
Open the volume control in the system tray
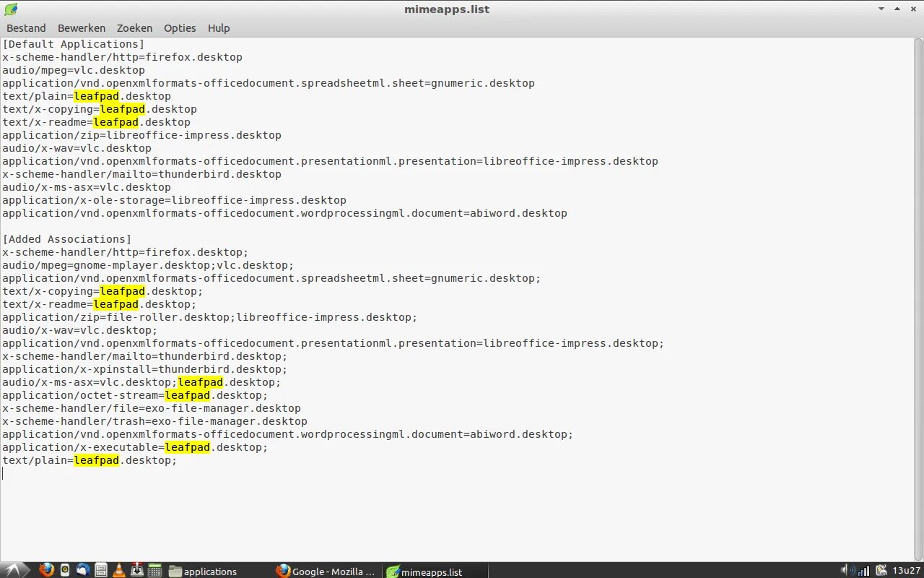pos(848,570)
